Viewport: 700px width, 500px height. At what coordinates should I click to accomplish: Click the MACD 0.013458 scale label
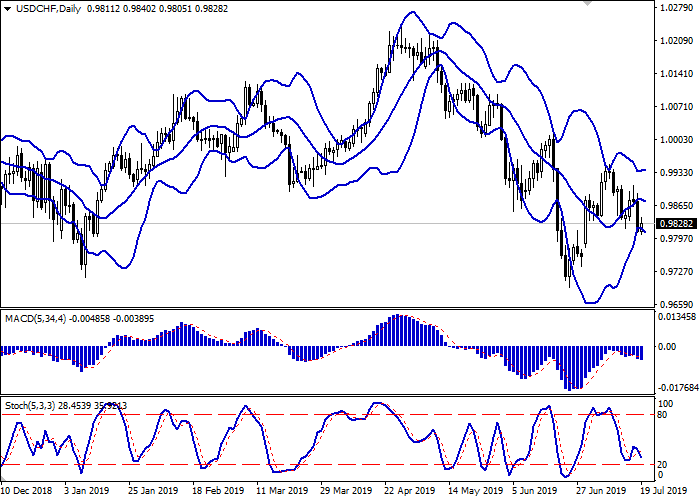pos(677,316)
